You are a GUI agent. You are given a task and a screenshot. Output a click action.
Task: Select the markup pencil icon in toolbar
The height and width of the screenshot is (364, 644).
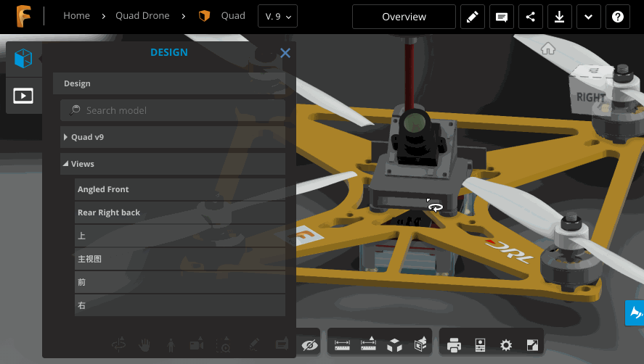(x=254, y=344)
